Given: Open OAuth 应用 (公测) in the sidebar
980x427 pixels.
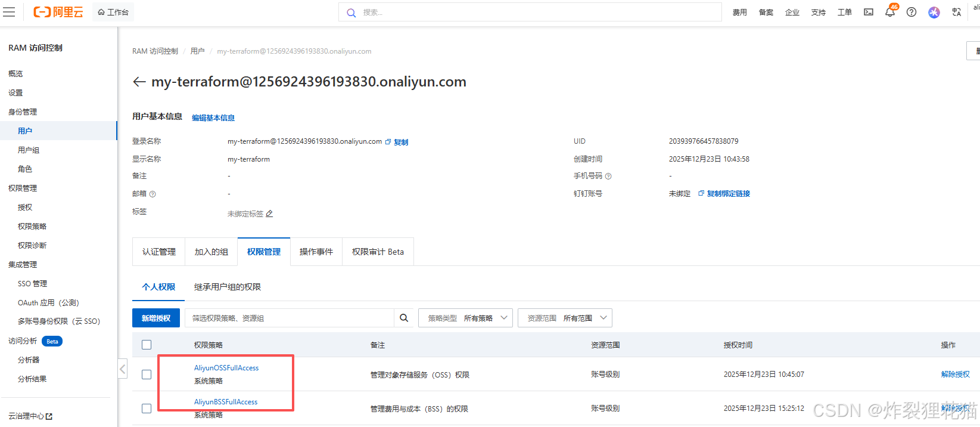Looking at the screenshot, I should pos(48,303).
